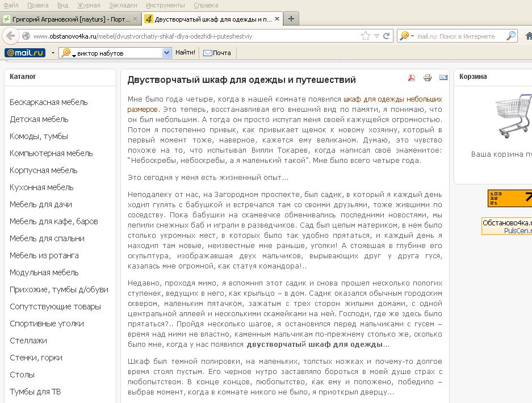Open the Инструменты menu
The height and width of the screenshot is (403, 532).
point(165,5)
